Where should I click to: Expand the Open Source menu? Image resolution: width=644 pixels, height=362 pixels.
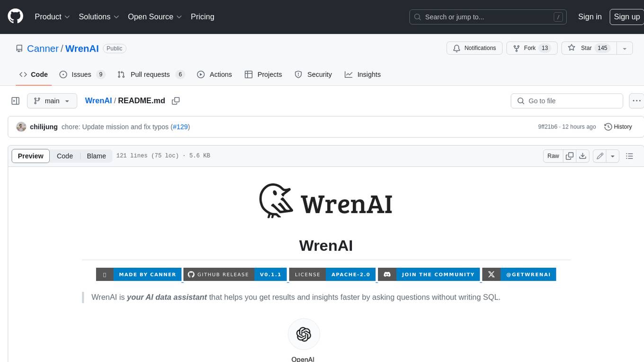tap(155, 17)
